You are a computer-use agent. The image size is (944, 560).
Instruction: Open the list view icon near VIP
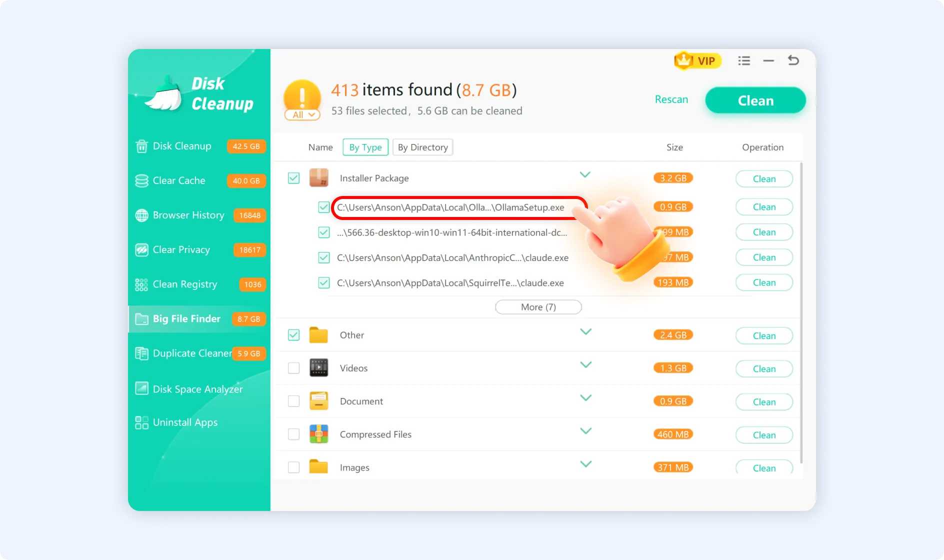(x=744, y=60)
